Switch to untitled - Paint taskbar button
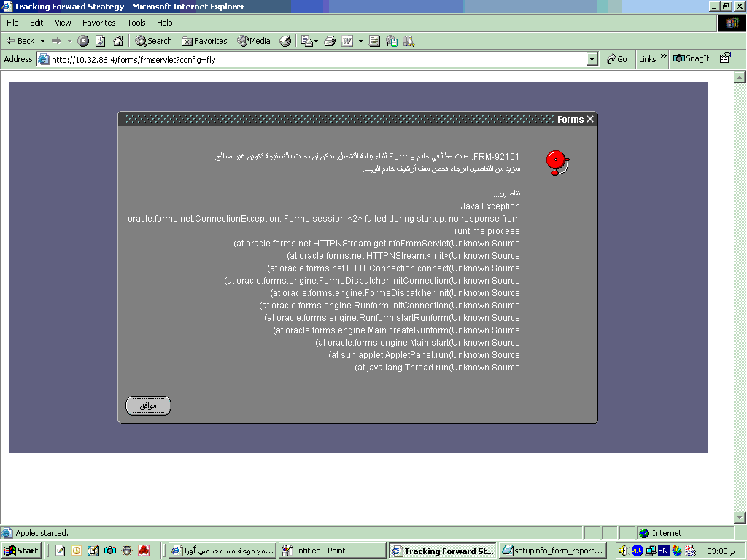This screenshot has width=747, height=560. pos(331,551)
